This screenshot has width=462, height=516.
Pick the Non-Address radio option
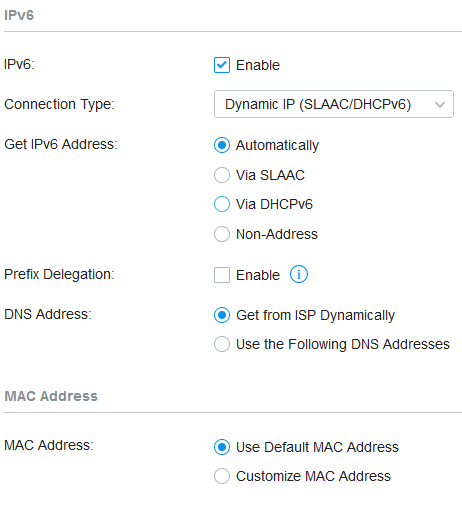point(222,234)
